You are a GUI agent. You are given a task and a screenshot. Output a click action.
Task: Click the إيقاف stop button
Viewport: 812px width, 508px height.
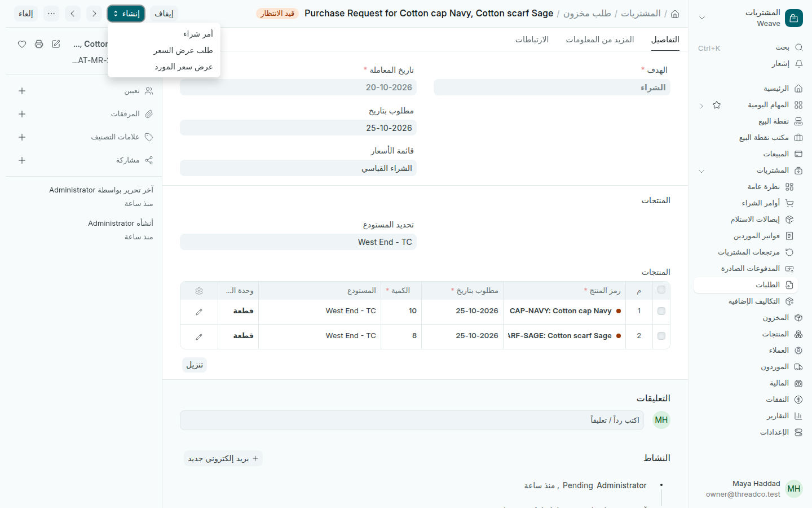click(x=164, y=14)
